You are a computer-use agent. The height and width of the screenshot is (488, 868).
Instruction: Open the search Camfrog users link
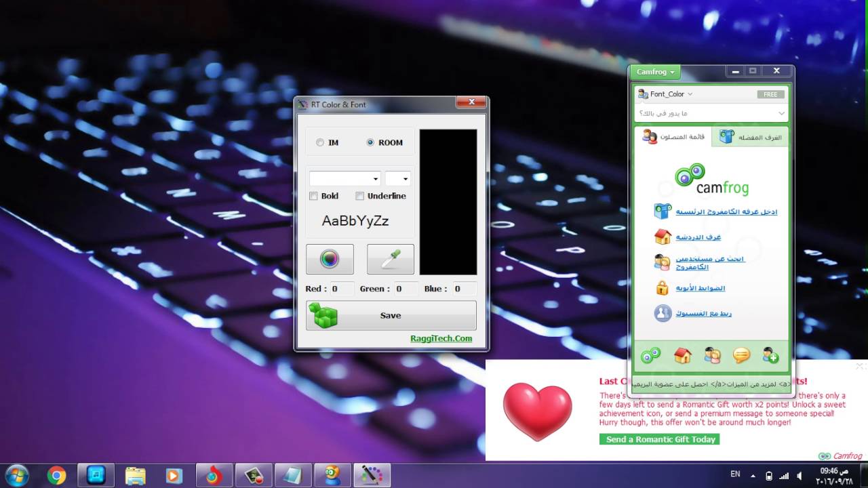(710, 263)
